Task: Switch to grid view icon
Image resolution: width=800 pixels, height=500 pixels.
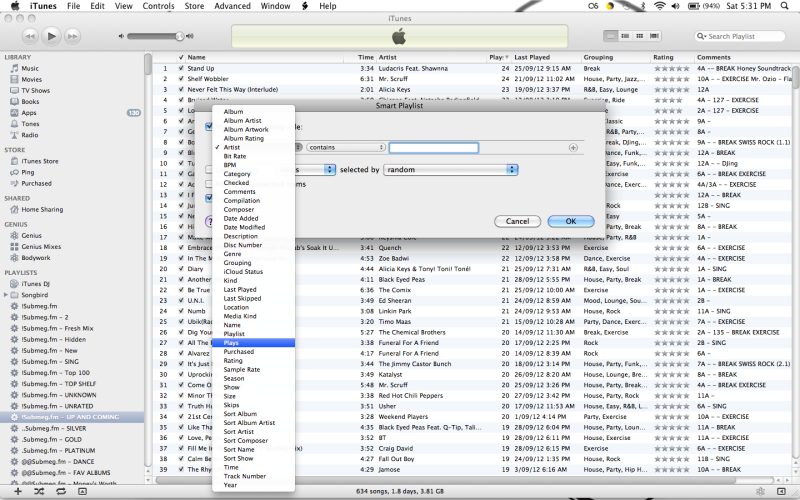Action: click(x=639, y=36)
